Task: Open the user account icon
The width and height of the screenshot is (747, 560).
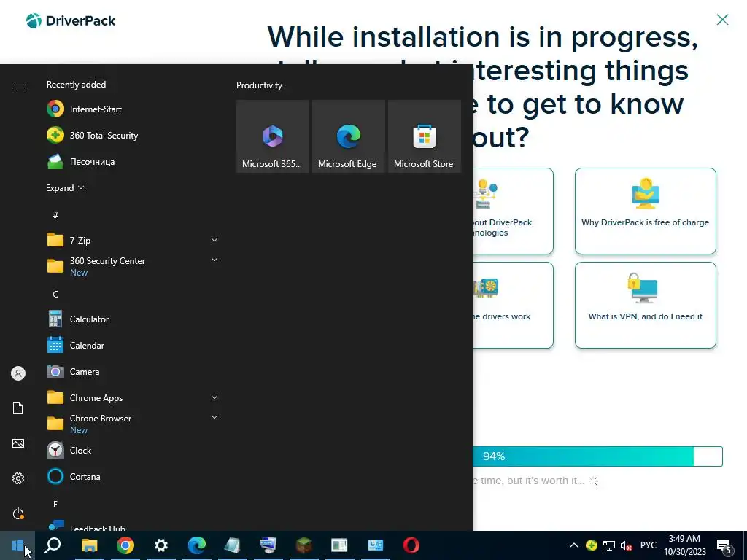Action: click(18, 373)
